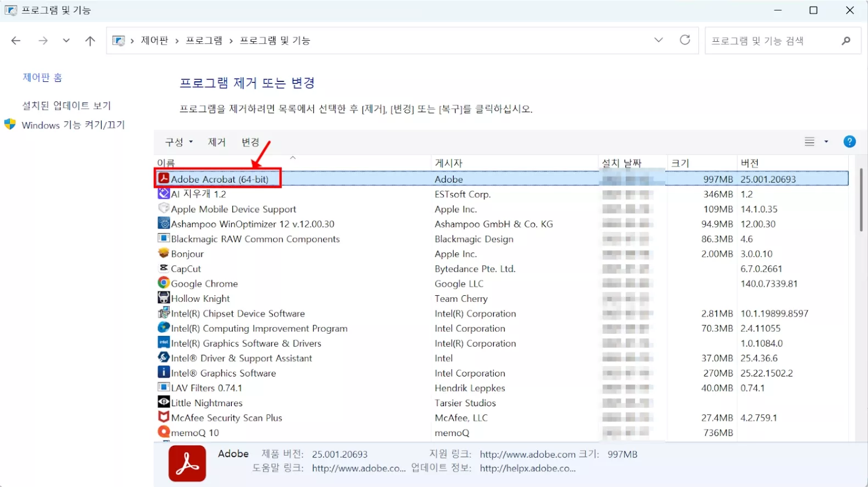Viewport: 868px width, 487px height.
Task: Click the CapCut program icon
Action: [x=163, y=268]
